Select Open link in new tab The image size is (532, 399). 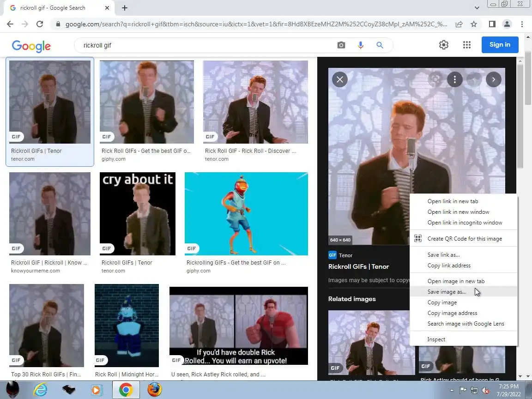pos(464,201)
